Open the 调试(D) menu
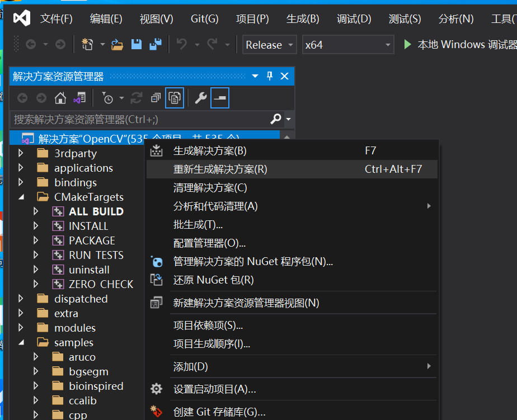Screen dimensions: 517x420 (x=354, y=19)
